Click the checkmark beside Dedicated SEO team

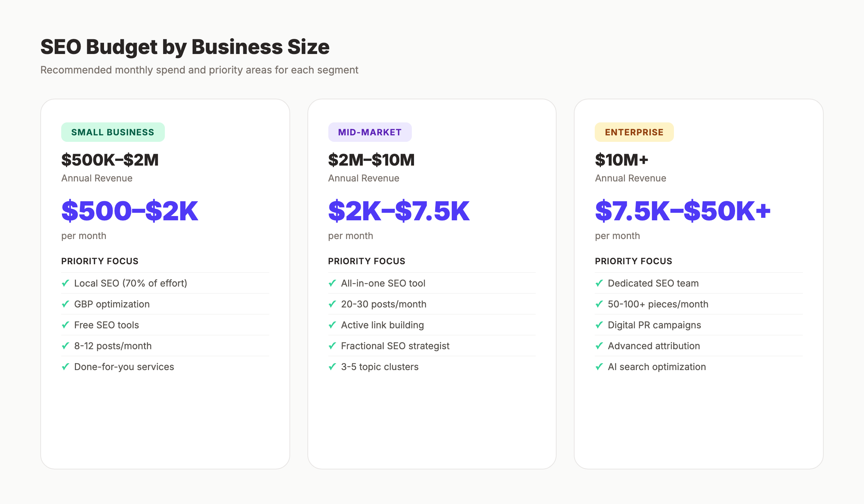tap(599, 283)
